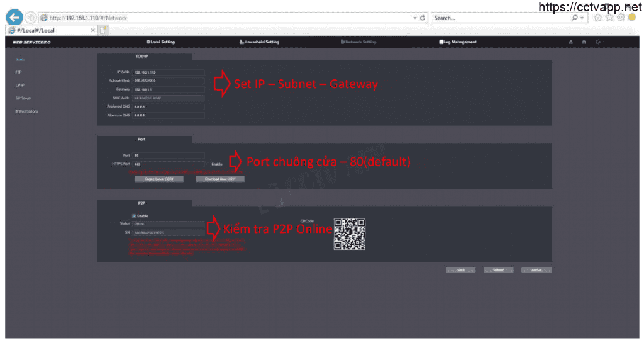The width and height of the screenshot is (644, 355).
Task: Refresh the page using address bar icon
Action: point(423,18)
